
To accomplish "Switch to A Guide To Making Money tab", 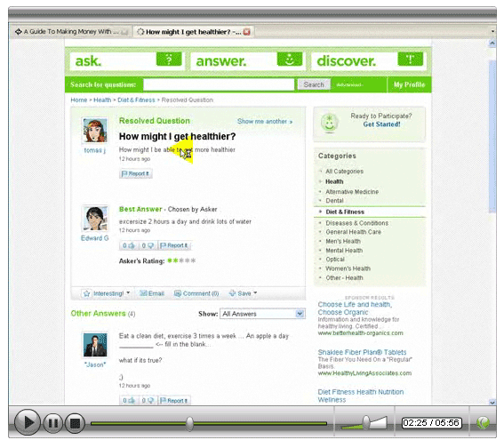I will click(x=71, y=31).
